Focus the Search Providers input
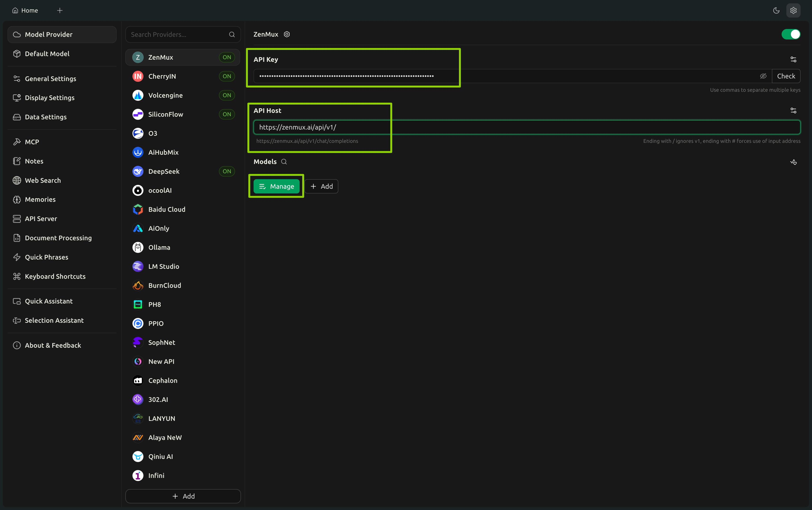Viewport: 812px width, 510px height. 183,34
